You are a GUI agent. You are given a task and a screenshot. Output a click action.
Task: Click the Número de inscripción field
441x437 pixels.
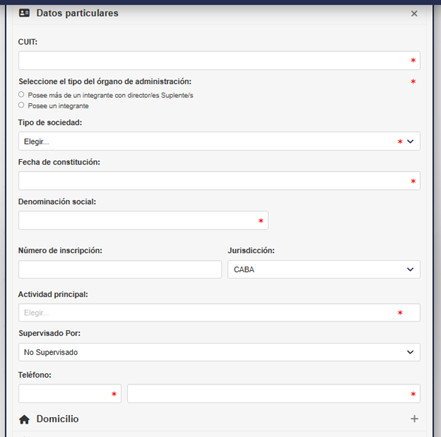tap(120, 269)
